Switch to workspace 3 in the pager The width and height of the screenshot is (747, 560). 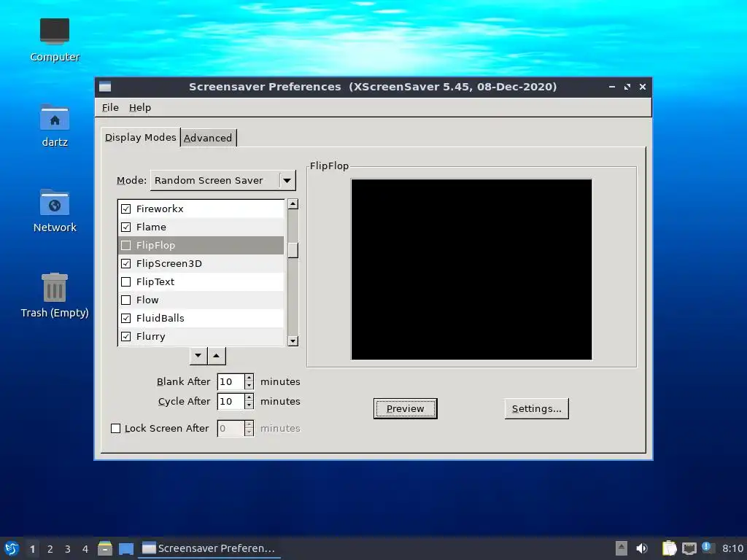[x=68, y=549]
